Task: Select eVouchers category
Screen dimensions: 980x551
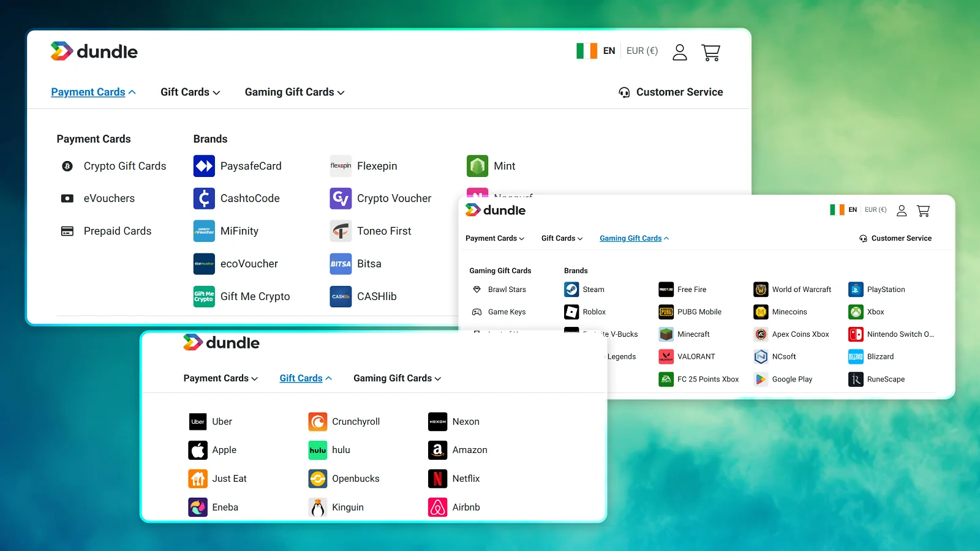Action: point(98,198)
